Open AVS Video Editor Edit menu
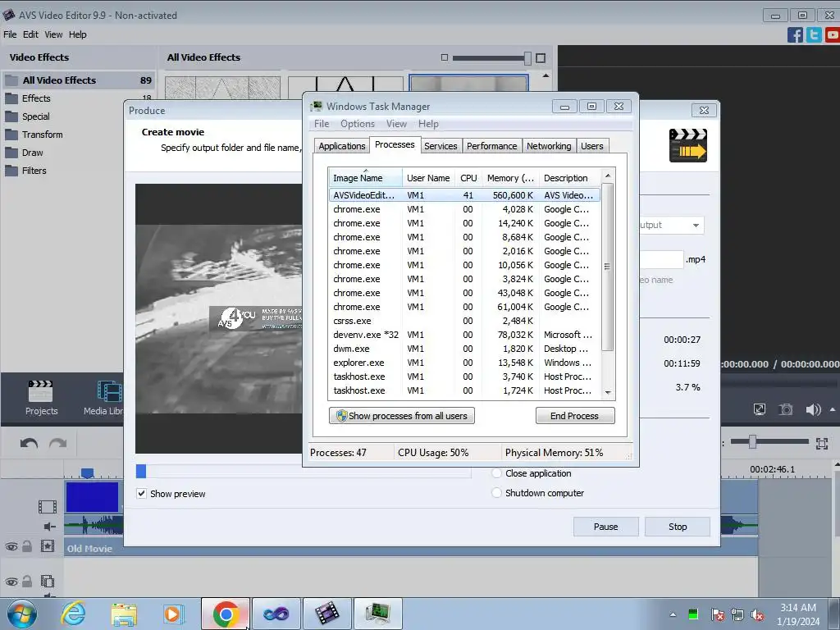The image size is (840, 630). point(30,34)
